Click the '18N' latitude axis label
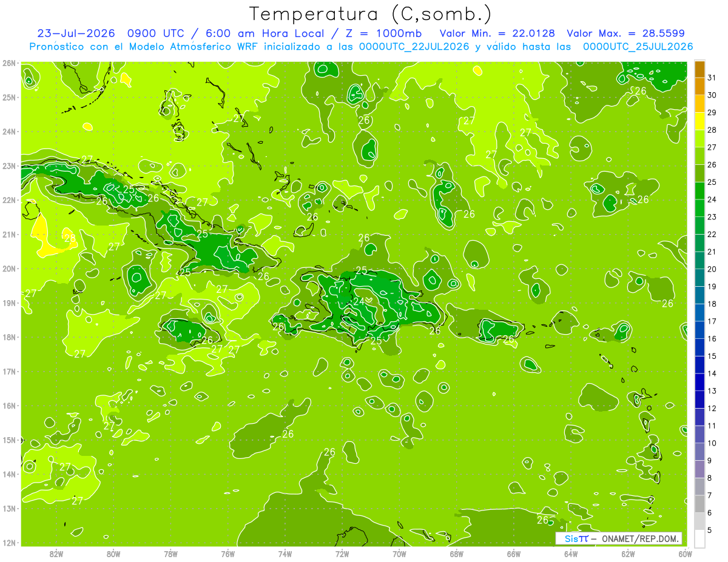Screen dimensions: 728x562 point(8,337)
